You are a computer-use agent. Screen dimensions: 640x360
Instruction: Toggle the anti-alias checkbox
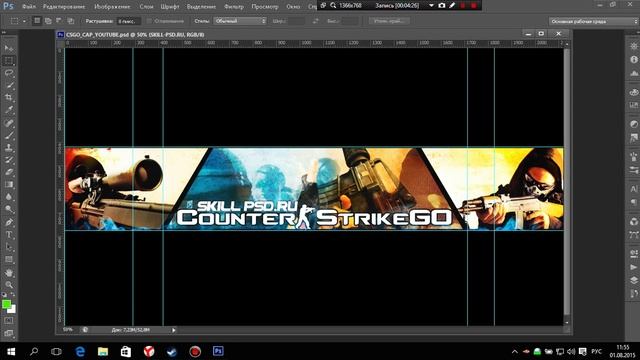(149, 21)
